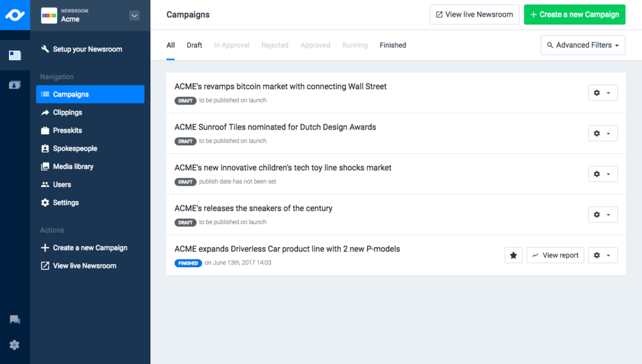Open Users in the navigation
Viewport: 642px width, 364px height.
(56, 184)
